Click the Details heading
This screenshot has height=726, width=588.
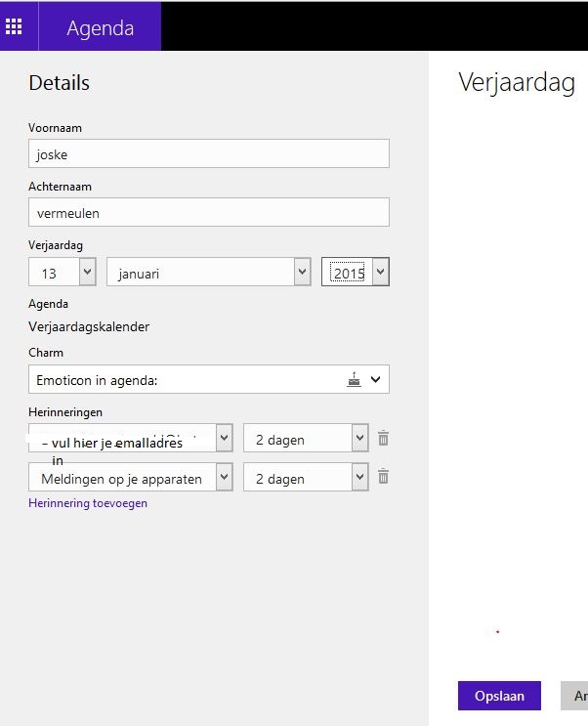[59, 83]
